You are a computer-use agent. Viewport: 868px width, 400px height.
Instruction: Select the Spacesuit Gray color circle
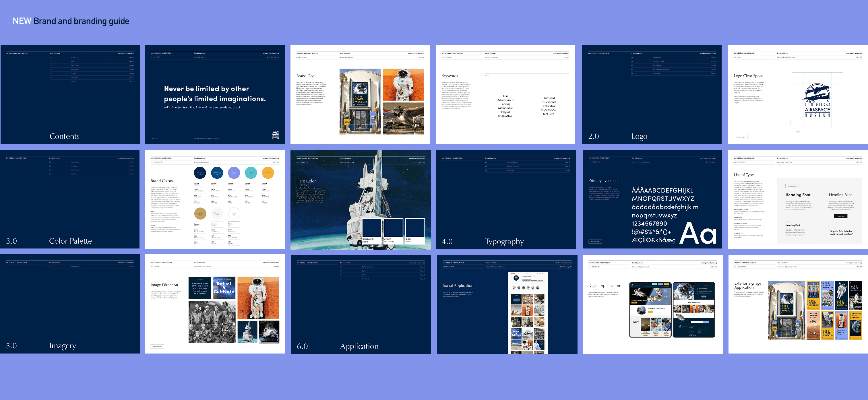point(217,213)
